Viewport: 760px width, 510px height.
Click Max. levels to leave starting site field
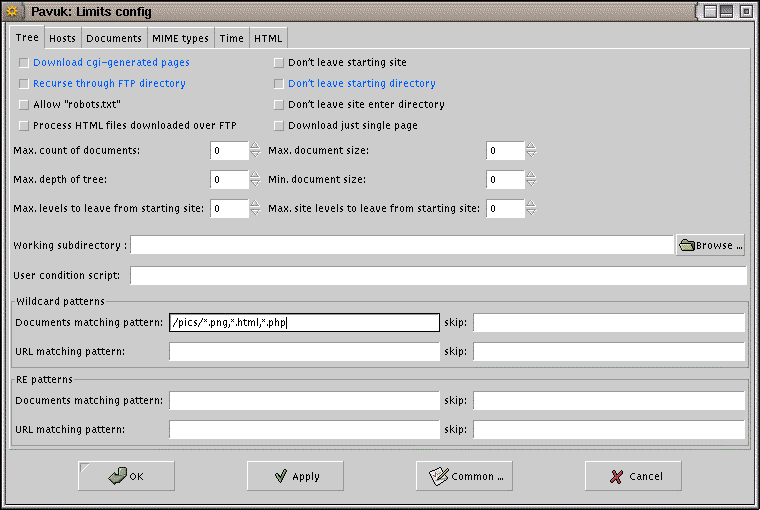point(229,208)
